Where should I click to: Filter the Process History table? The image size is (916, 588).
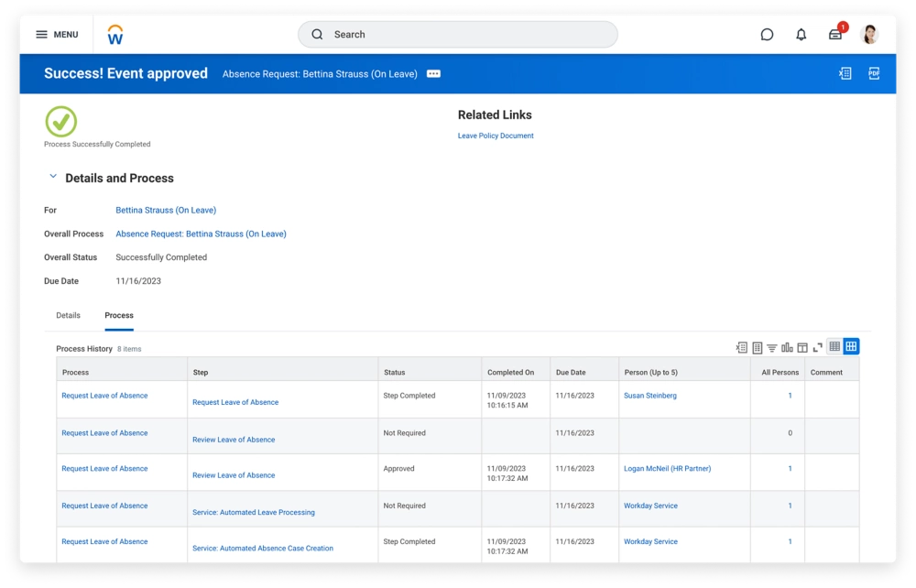pos(772,347)
